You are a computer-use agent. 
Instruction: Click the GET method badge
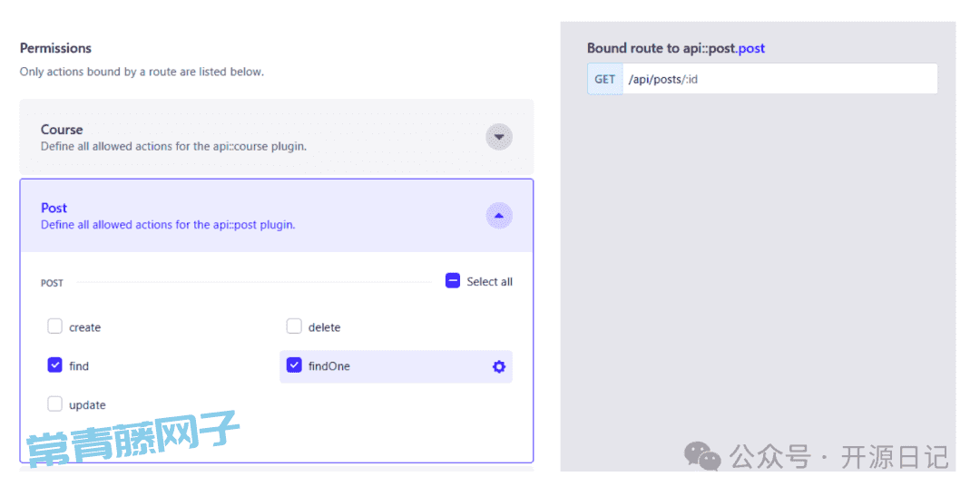605,79
